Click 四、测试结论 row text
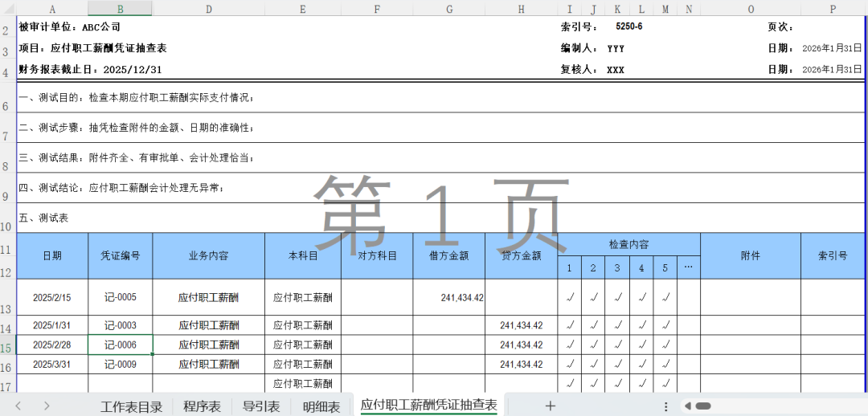The image size is (868, 416). tap(122, 188)
